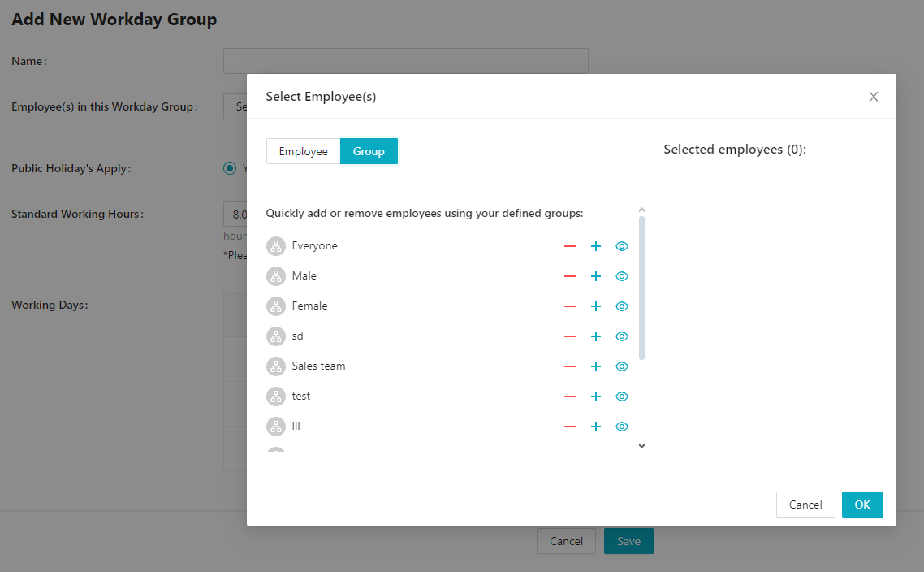View members of the Female group

pyautogui.click(x=622, y=306)
